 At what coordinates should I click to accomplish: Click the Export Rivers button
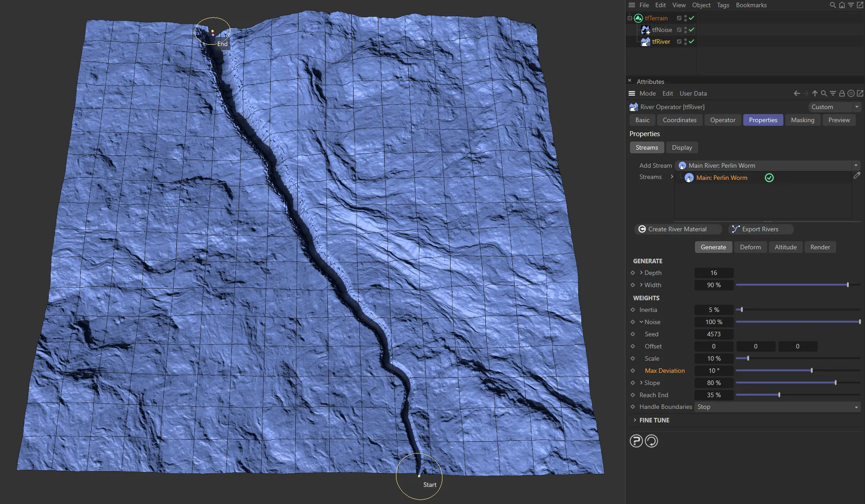(760, 229)
